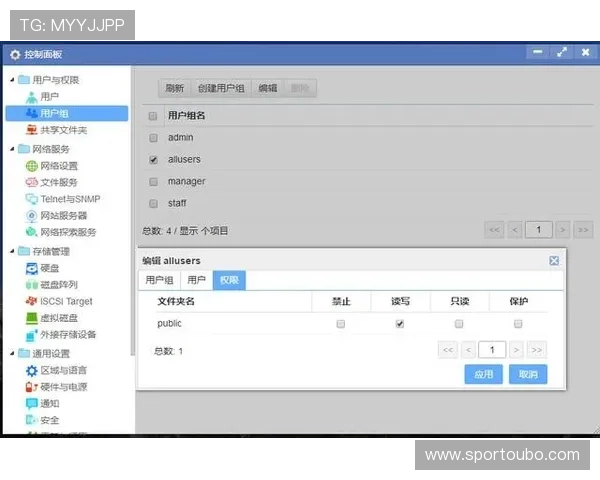Click 创建用户组 button

tap(221, 88)
